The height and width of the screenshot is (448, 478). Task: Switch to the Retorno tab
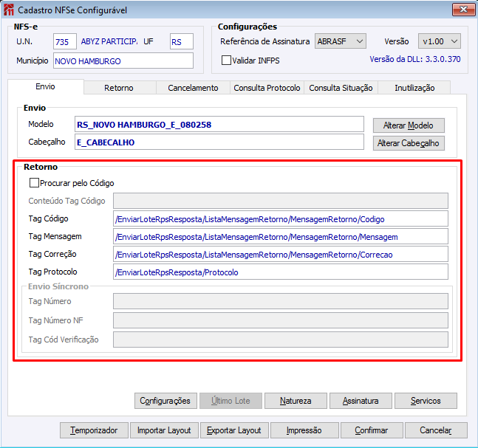coord(119,88)
